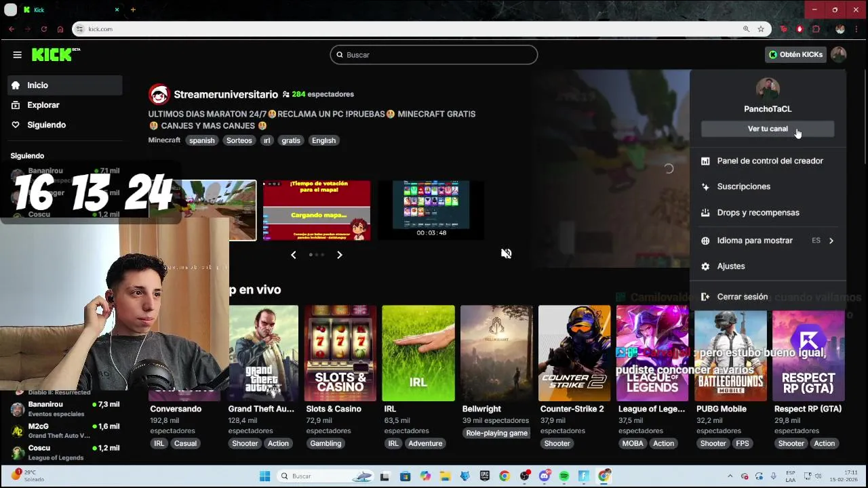The width and height of the screenshot is (868, 488).
Task: Open Drops y recompensas menu entry
Action: [x=768, y=213]
